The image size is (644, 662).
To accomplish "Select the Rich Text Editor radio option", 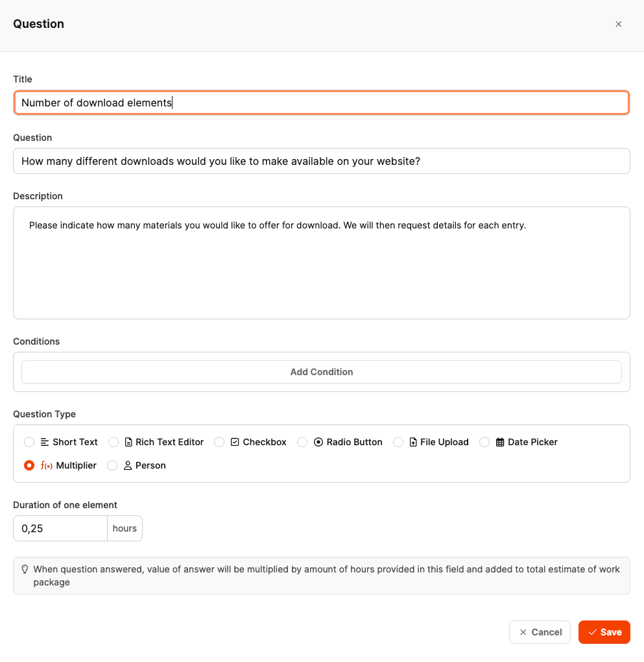I will (113, 442).
